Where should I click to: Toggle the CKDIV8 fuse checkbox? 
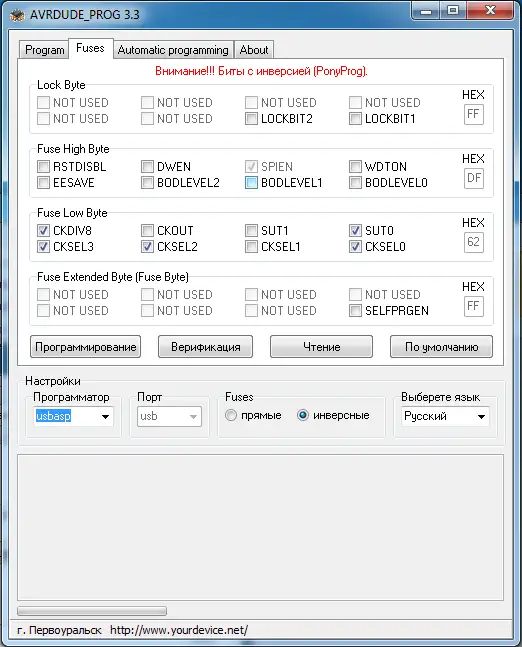pyautogui.click(x=43, y=231)
